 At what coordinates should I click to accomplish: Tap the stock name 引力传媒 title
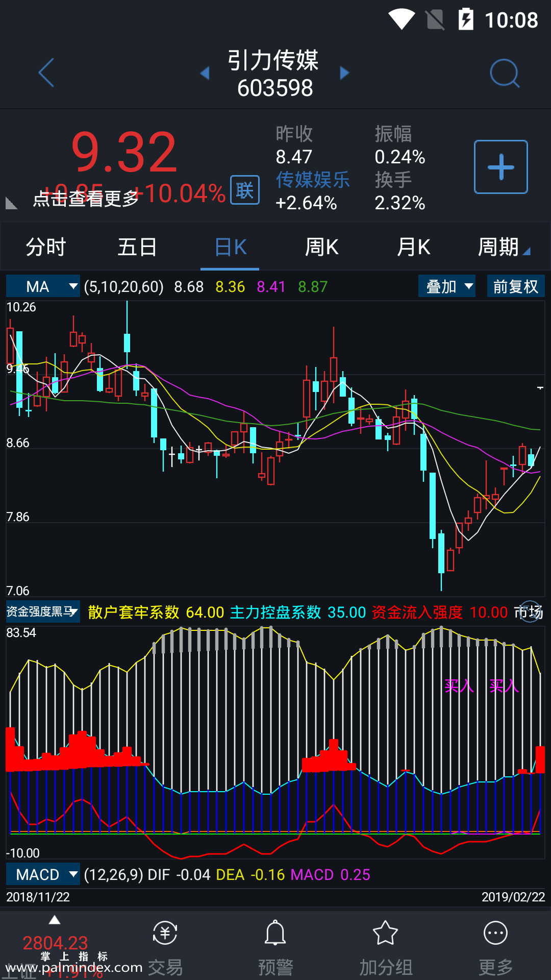pos(273,61)
